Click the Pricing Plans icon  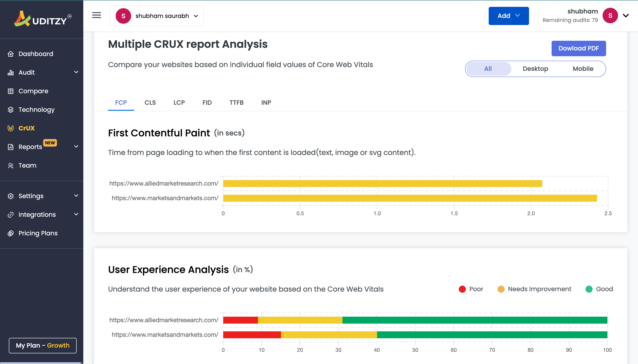coord(10,233)
